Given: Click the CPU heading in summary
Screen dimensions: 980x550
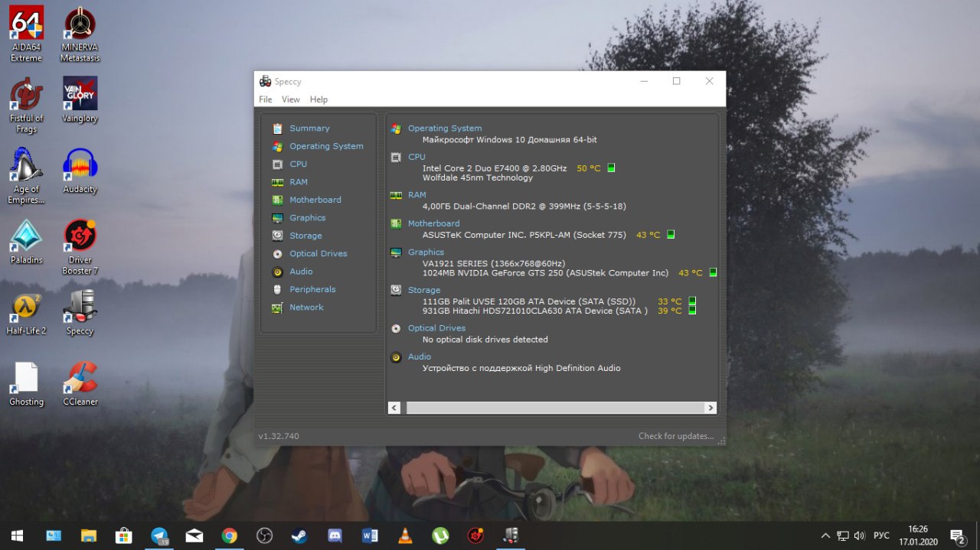Looking at the screenshot, I should click(416, 157).
